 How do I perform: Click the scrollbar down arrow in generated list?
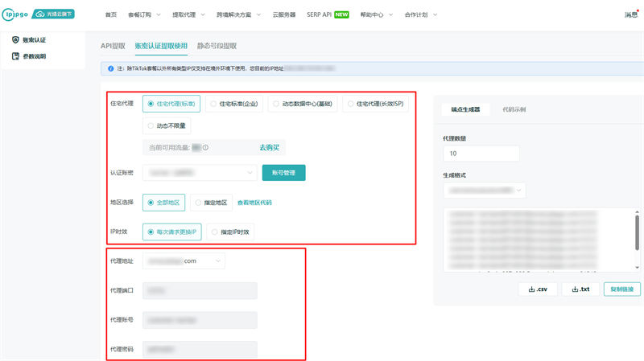637,268
